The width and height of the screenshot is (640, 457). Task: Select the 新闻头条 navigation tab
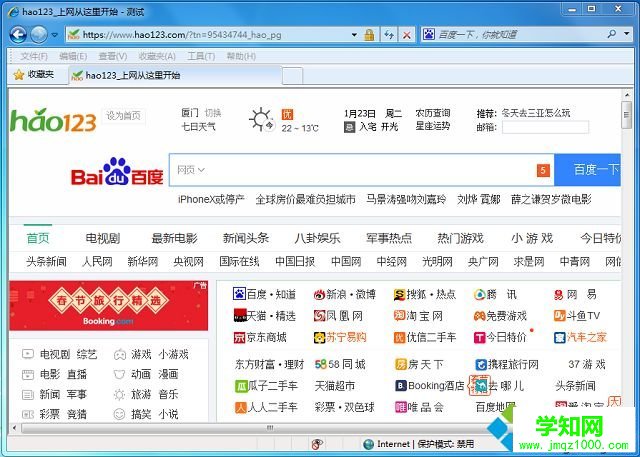click(x=246, y=238)
